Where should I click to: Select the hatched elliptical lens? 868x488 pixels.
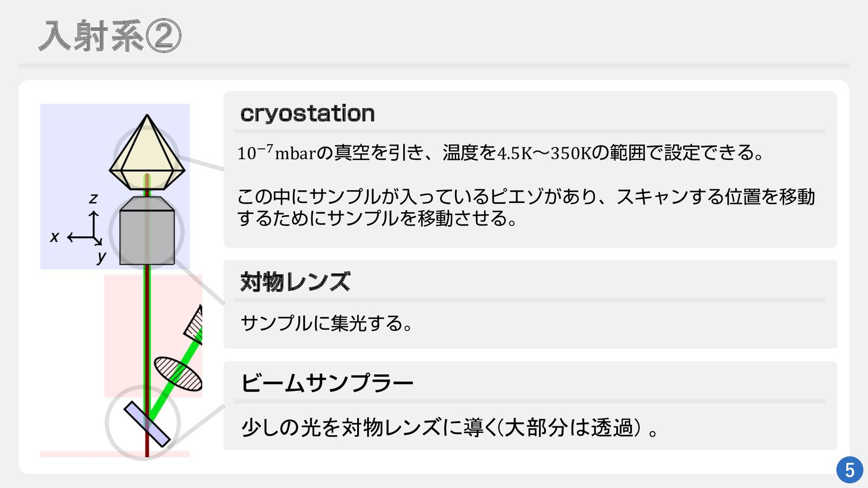coord(178,374)
